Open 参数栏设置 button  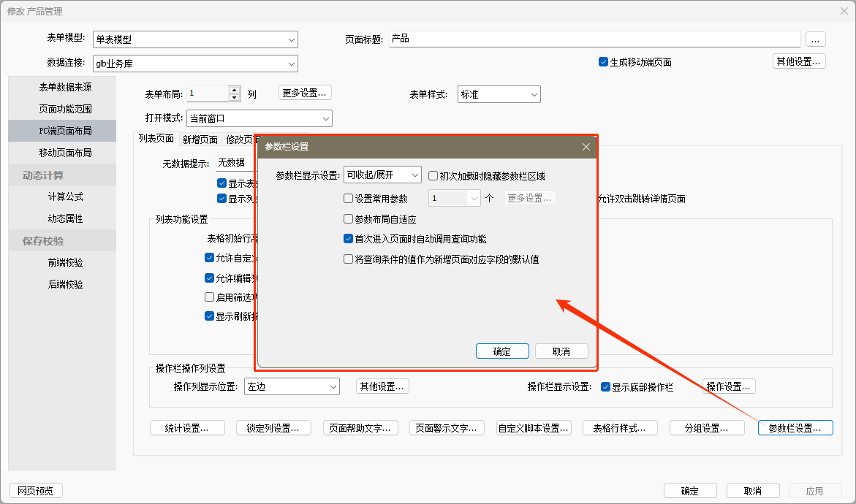pos(795,427)
